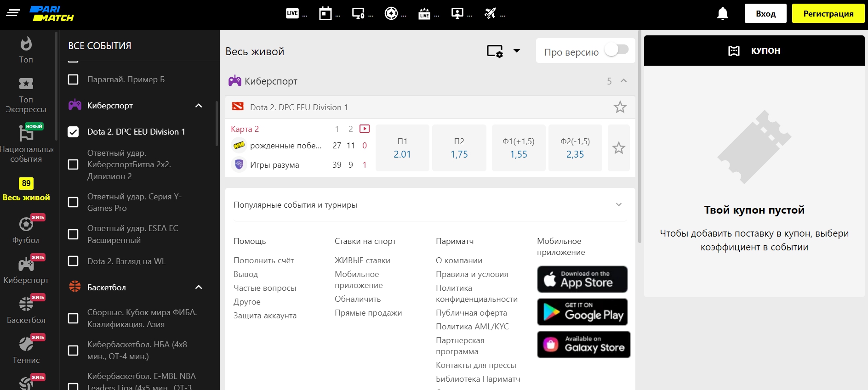Open the live stream video icon for the match

click(365, 129)
